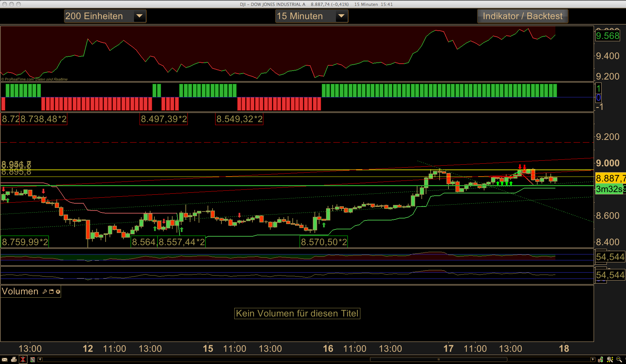Click the window title DJI - DOW JONES INDUSTRIAL A
The image size is (626, 364).
click(273, 4)
